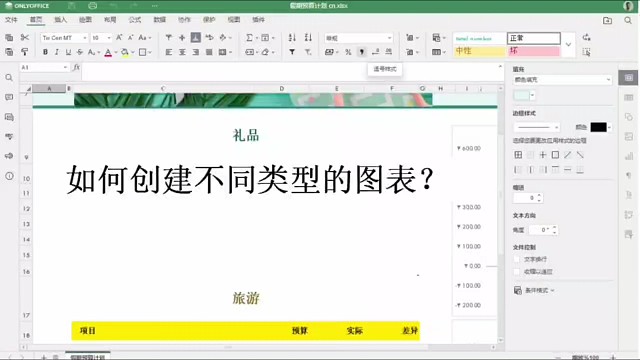Select the 坏 pink cell style
Screen dimensions: 640x360
[x=534, y=51]
